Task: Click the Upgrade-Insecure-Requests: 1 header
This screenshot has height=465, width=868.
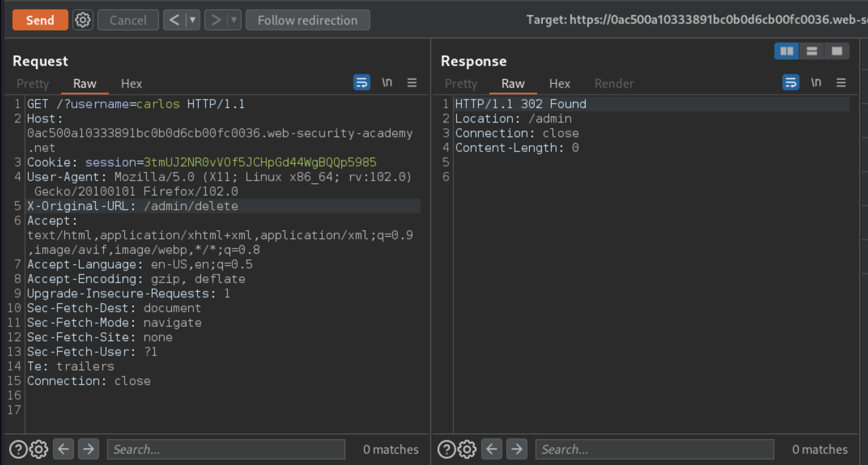Action: tap(129, 293)
